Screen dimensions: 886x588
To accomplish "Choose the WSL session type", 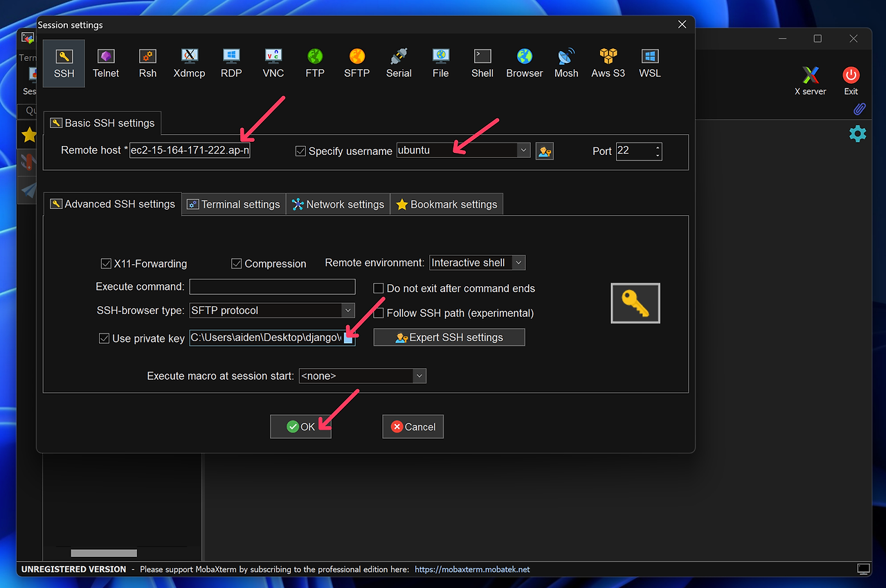I will pos(650,64).
